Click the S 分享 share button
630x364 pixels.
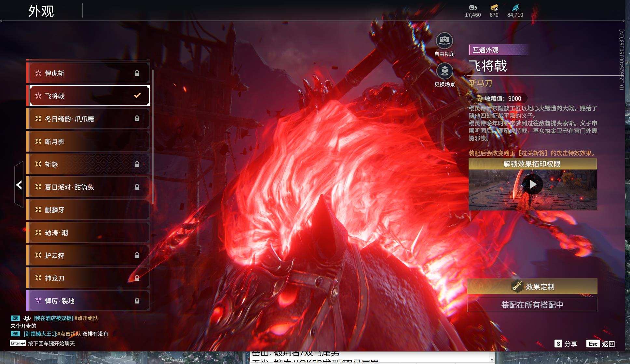[x=566, y=344]
